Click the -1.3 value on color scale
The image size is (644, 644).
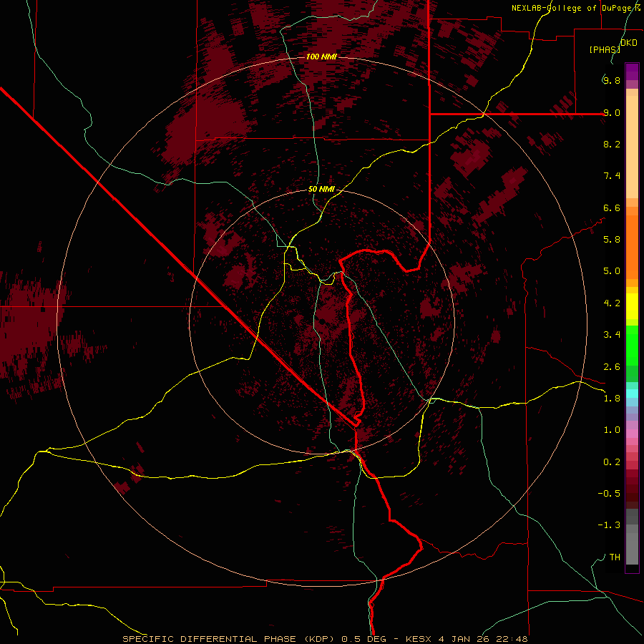[x=609, y=525]
